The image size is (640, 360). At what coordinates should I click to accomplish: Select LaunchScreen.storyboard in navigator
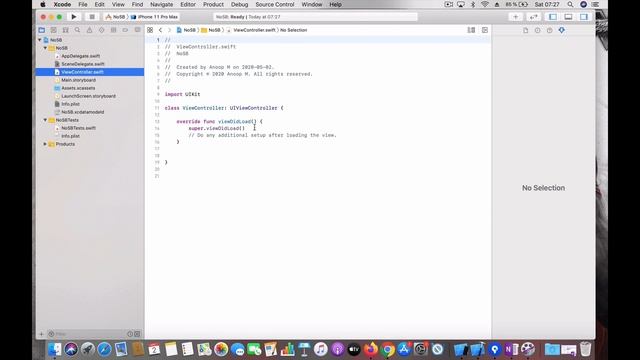coord(88,96)
